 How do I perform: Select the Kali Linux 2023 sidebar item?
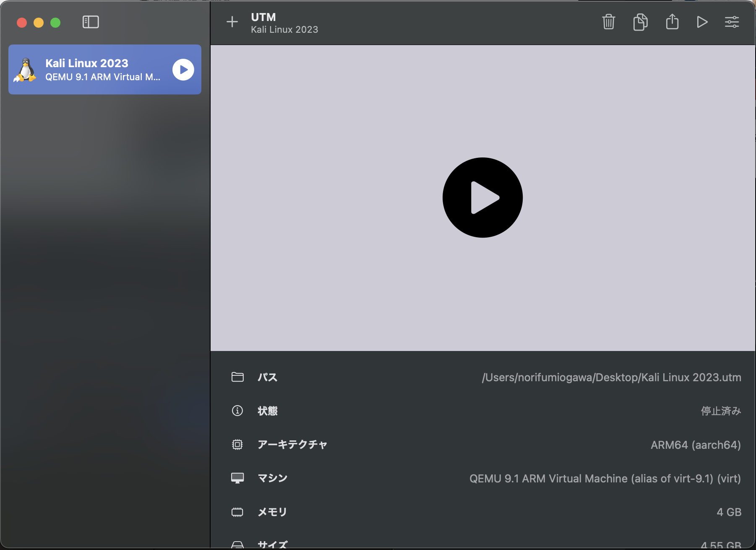pyautogui.click(x=105, y=70)
